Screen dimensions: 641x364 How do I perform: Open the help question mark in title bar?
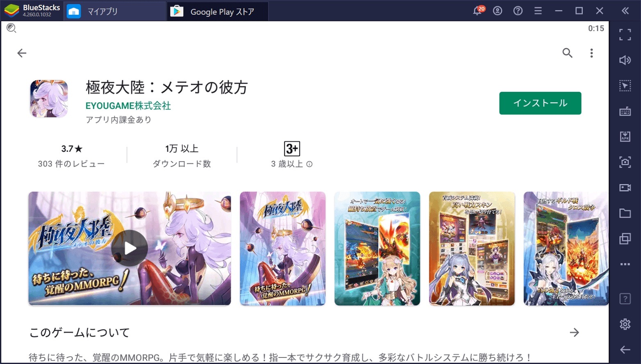point(518,11)
